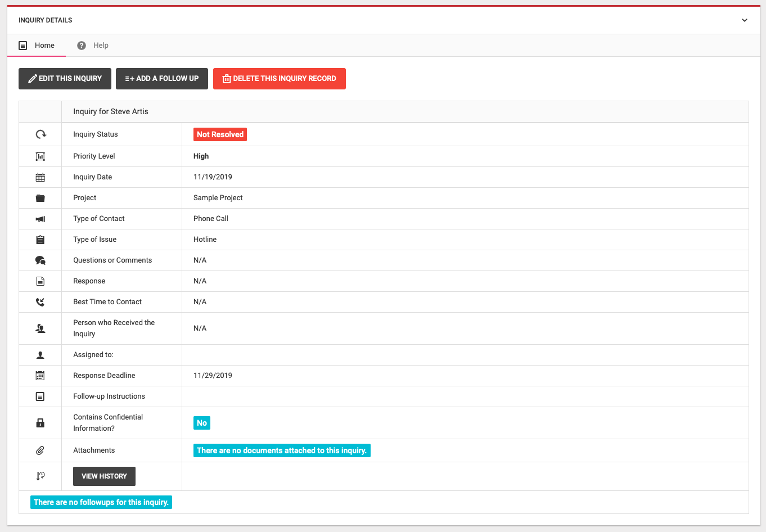Viewport: 766px width, 532px height.
Task: Click the folder icon beside Project
Action: (x=40, y=198)
